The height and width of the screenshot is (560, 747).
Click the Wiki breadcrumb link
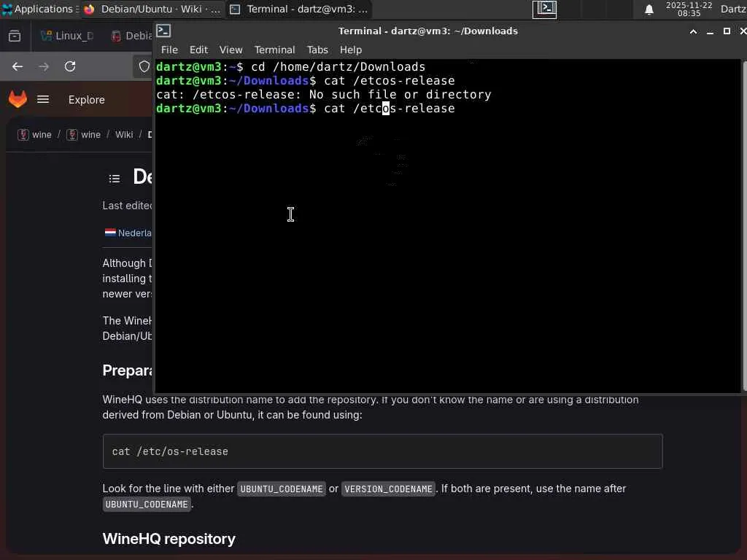(124, 135)
